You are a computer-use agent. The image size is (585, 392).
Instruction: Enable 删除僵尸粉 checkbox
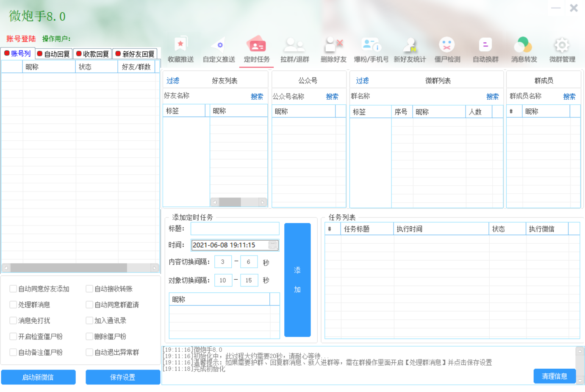pos(89,336)
